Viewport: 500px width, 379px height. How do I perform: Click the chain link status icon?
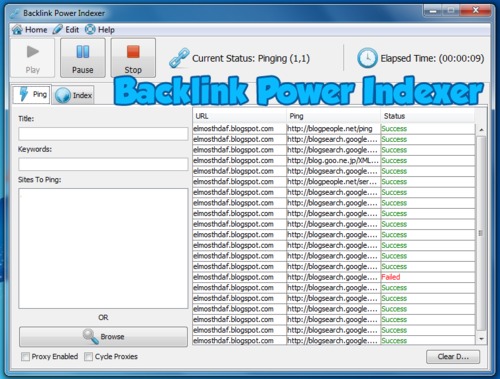(x=179, y=58)
